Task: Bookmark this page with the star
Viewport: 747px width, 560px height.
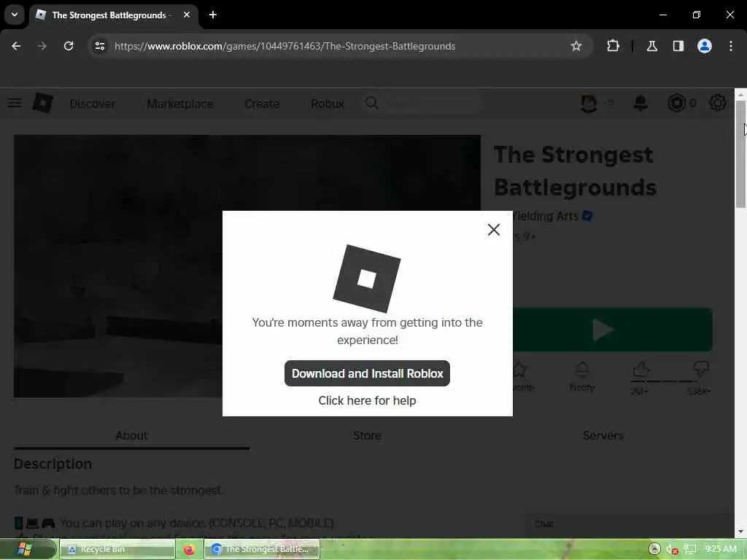Action: 576,46
